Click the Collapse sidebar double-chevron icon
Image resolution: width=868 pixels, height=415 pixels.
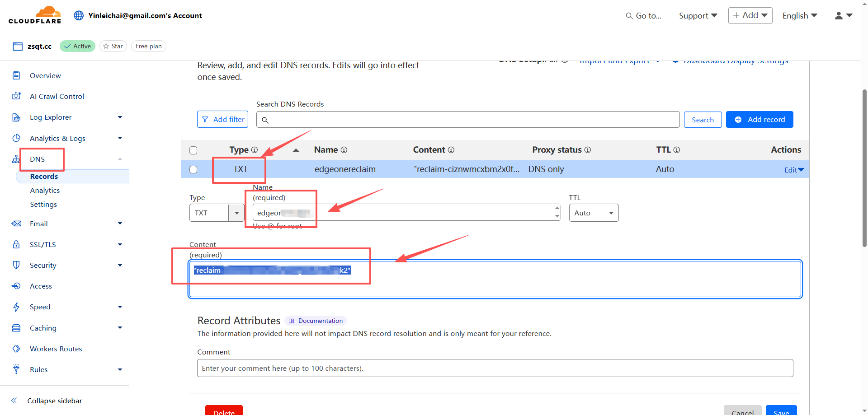pos(14,401)
